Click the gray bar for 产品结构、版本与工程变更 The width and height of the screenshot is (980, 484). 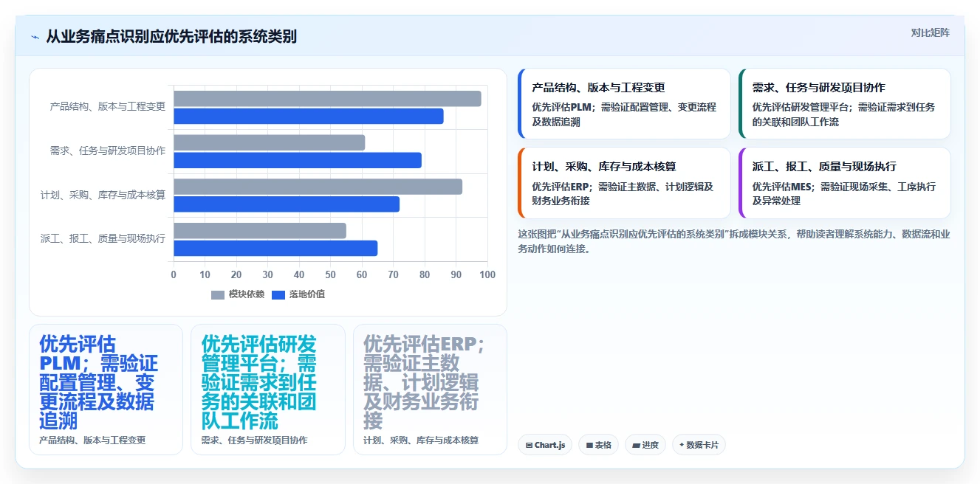(x=327, y=99)
